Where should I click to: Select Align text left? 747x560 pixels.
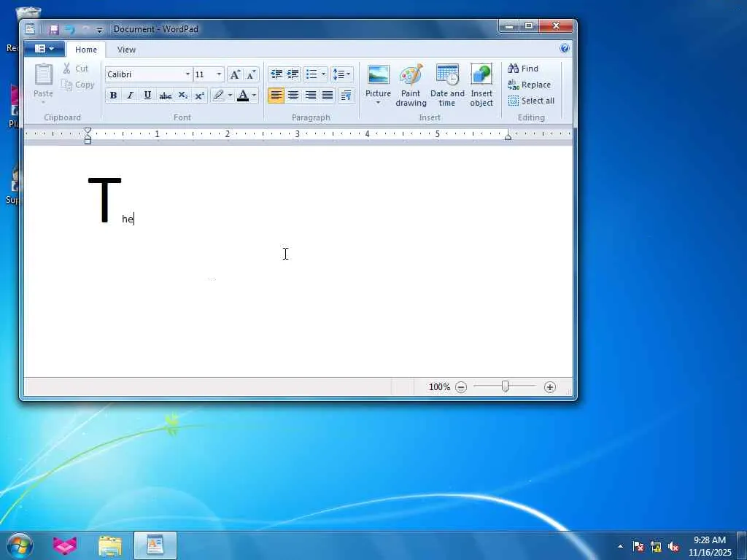(x=276, y=96)
